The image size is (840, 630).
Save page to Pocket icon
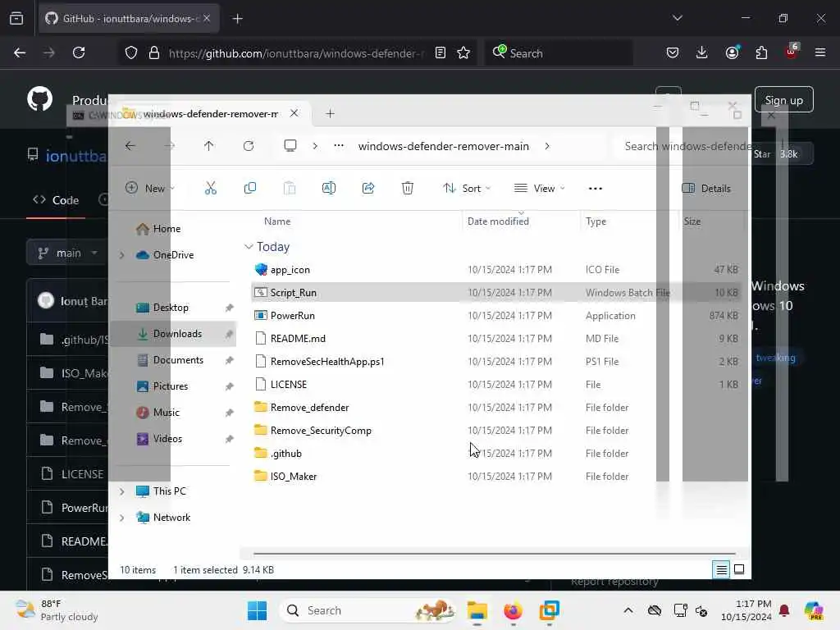(673, 52)
